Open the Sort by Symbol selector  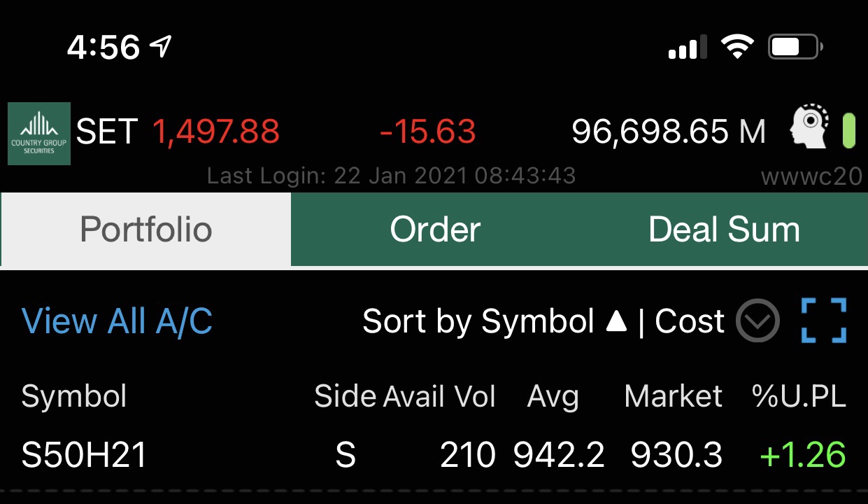(x=478, y=321)
